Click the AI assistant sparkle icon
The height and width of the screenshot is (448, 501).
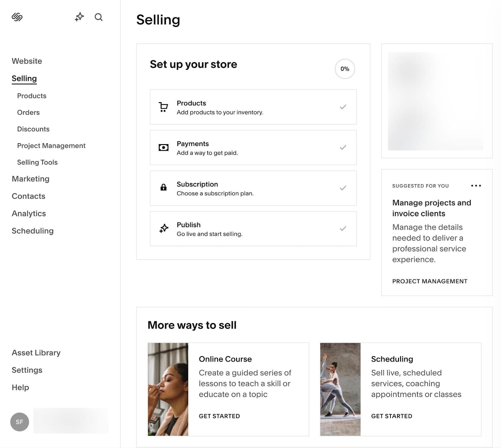(79, 17)
